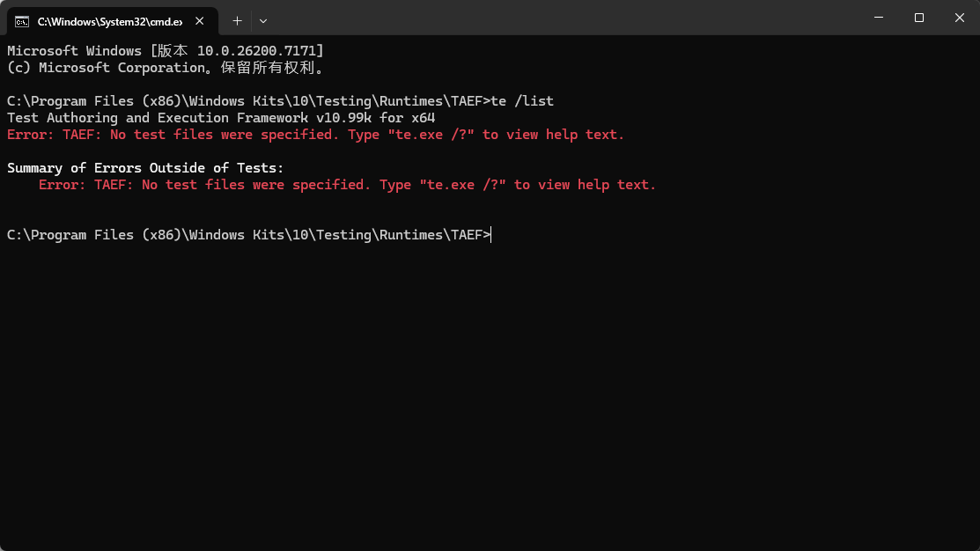Image resolution: width=980 pixels, height=551 pixels.
Task: Click the typed "te /list" command
Action: [522, 101]
